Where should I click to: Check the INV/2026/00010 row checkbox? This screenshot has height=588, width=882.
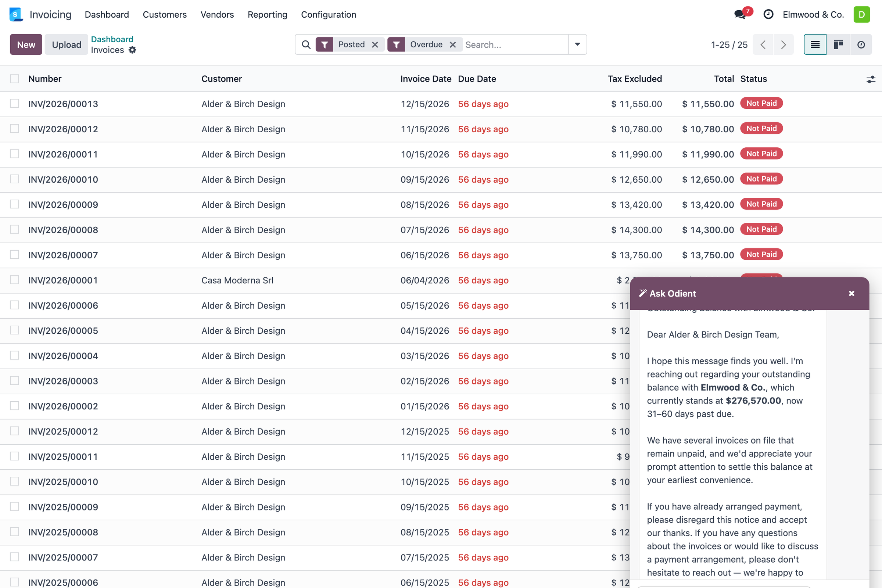click(15, 179)
